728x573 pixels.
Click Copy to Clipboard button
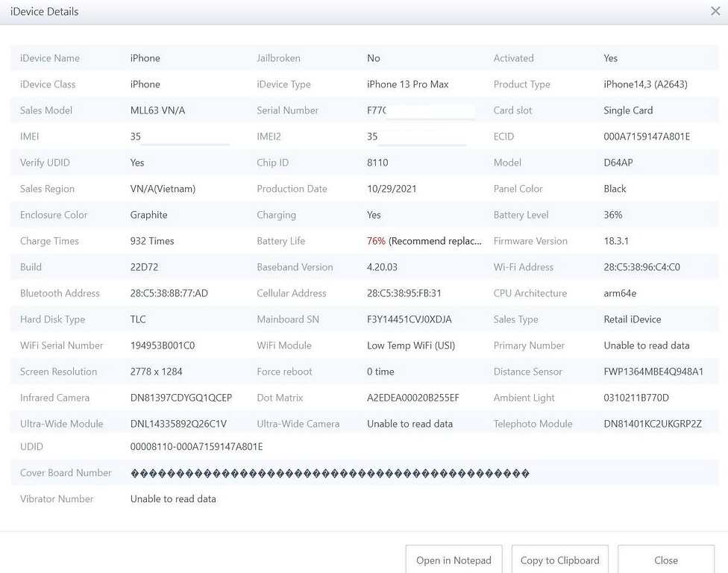(x=560, y=560)
